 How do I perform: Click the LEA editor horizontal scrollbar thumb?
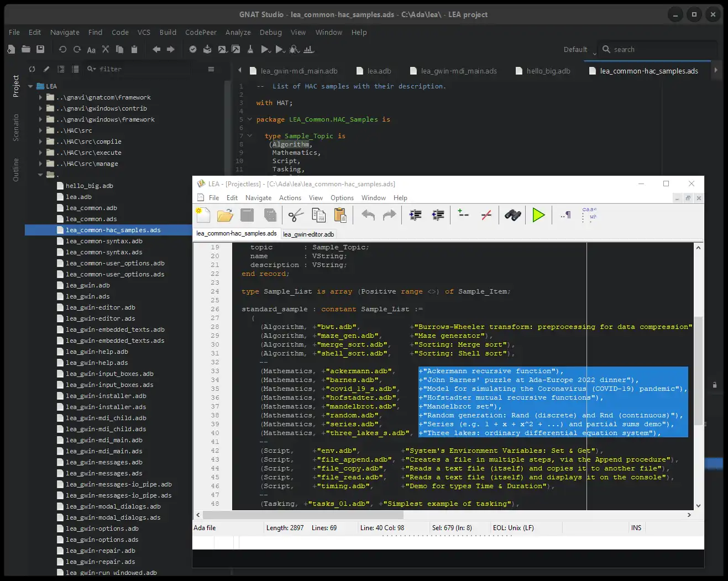pos(302,515)
